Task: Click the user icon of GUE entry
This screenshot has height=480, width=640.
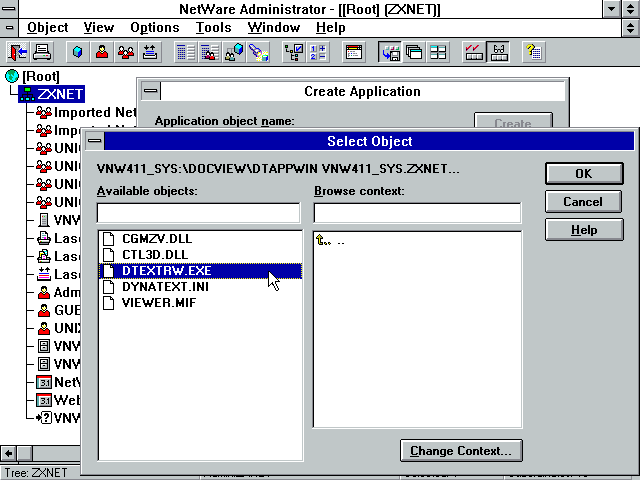Action: [x=44, y=310]
